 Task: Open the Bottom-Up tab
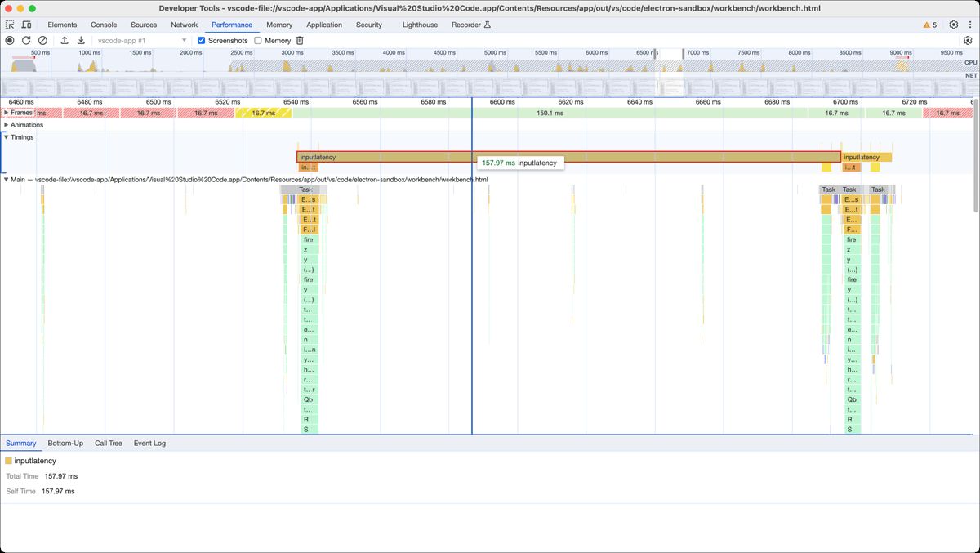pyautogui.click(x=65, y=443)
